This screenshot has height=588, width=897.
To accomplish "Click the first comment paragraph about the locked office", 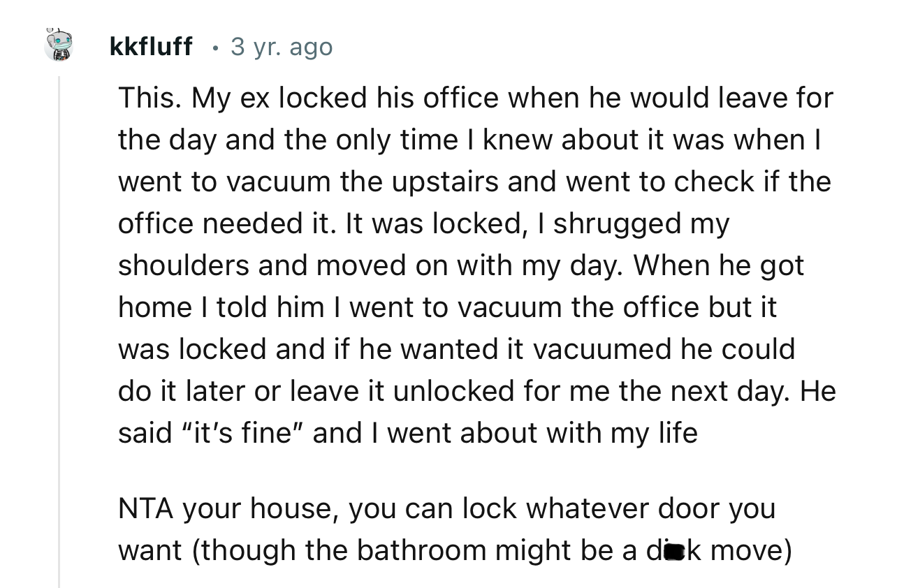I will pos(477,265).
